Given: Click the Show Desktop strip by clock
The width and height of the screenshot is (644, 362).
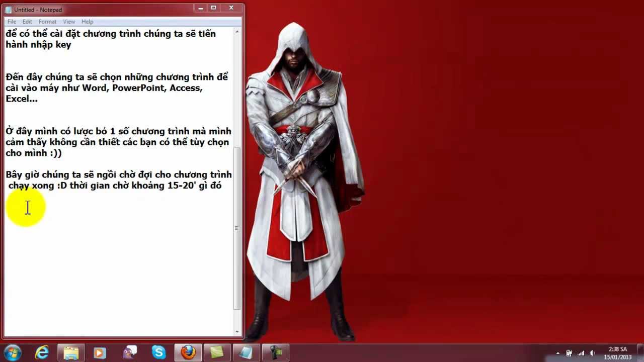Looking at the screenshot, I should coord(640,352).
